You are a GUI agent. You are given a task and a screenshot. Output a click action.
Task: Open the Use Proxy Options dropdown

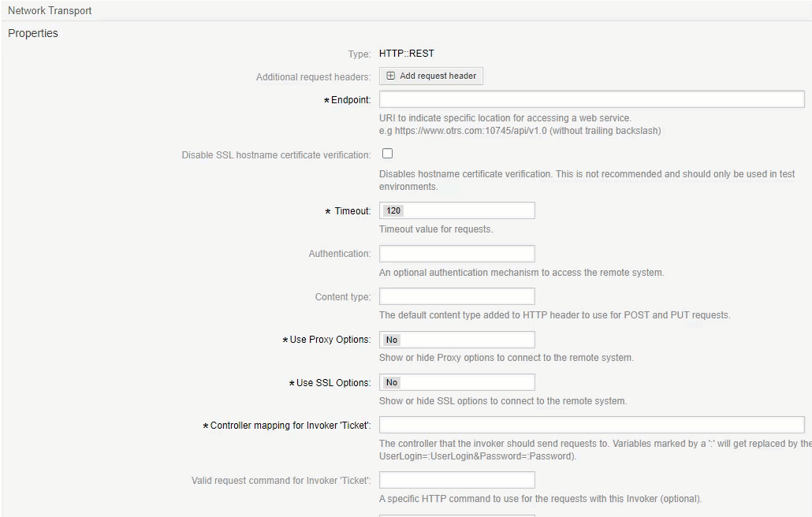(456, 340)
